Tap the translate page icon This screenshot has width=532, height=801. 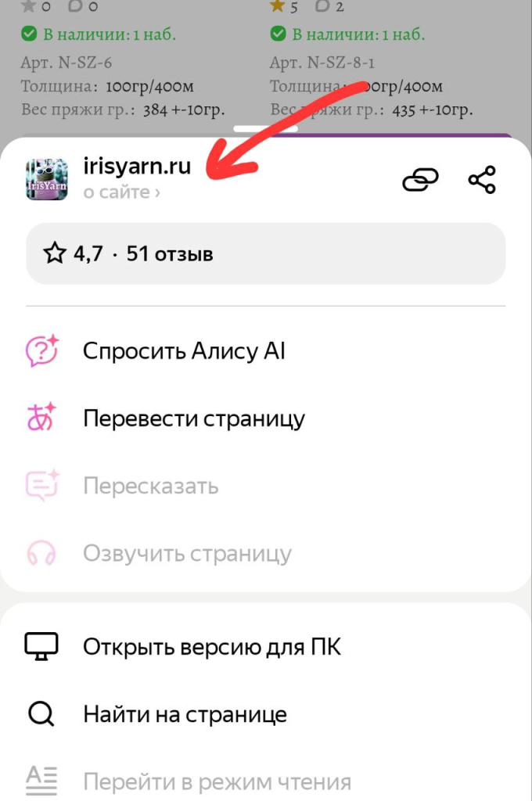(41, 418)
